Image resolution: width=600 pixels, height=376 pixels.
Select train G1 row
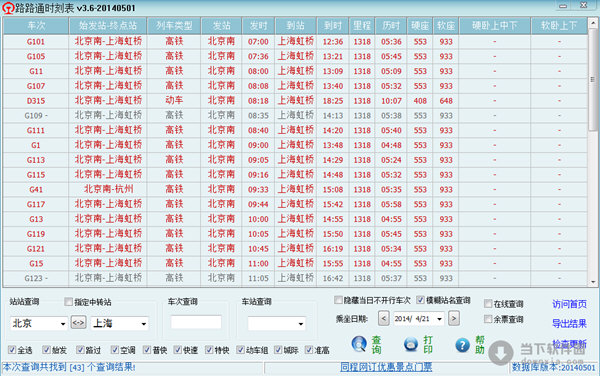click(x=295, y=145)
